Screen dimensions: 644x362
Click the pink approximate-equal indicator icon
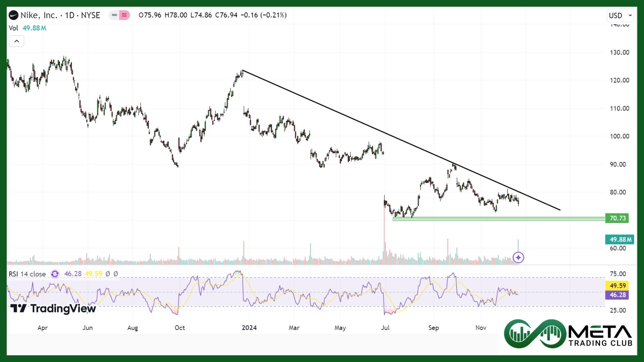(124, 15)
